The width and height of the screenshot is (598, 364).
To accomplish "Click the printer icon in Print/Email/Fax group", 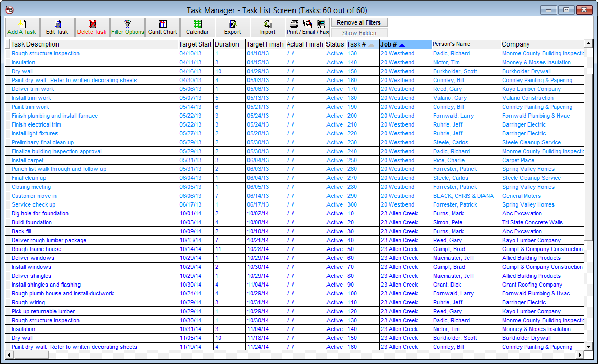I will click(x=294, y=24).
